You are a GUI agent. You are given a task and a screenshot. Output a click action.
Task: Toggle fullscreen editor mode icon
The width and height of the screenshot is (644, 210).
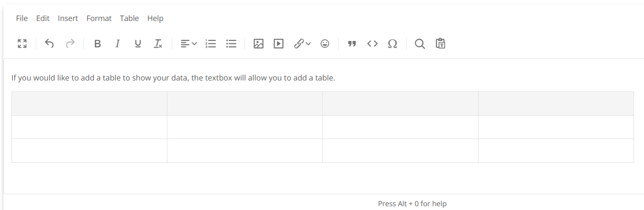pos(22,44)
